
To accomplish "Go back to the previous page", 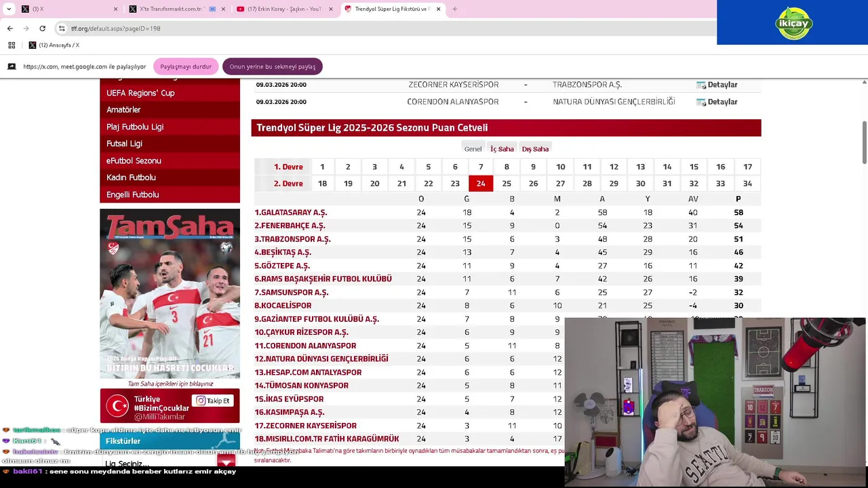I will pos(9,28).
